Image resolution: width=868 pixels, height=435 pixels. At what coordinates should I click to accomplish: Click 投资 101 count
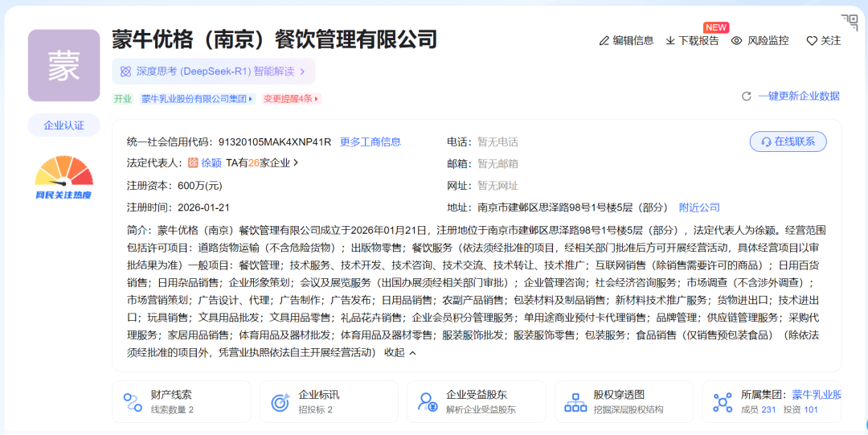click(800, 410)
